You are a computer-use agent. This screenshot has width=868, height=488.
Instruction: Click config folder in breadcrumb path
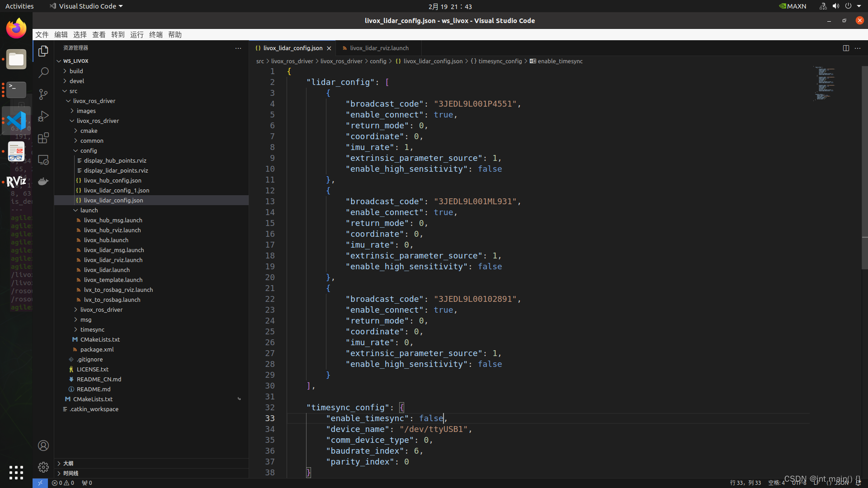coord(378,61)
